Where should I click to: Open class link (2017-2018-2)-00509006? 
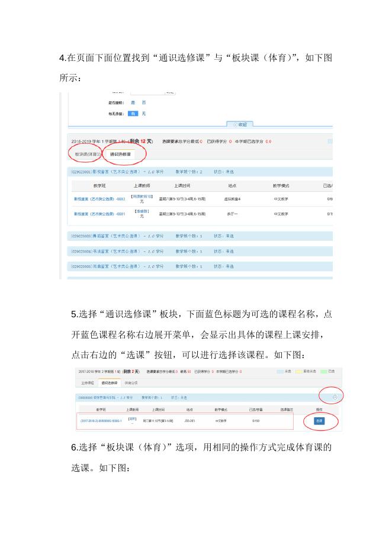[101, 421]
